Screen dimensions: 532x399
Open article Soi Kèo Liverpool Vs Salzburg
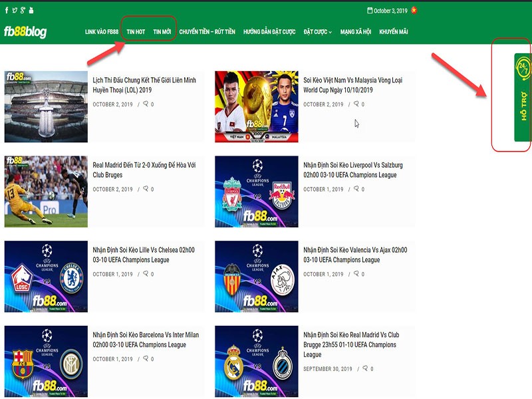pyautogui.click(x=353, y=170)
